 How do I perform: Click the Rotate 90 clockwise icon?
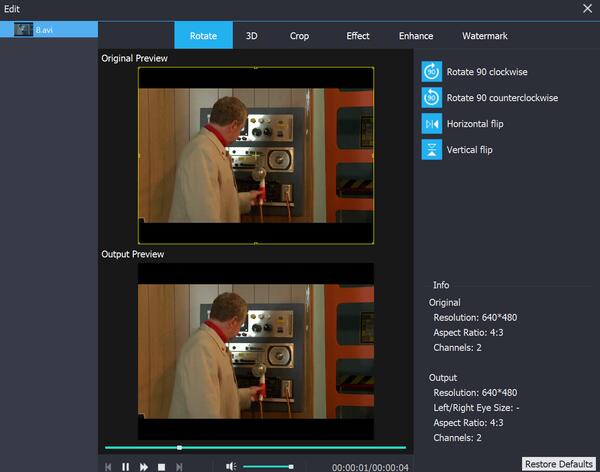(431, 72)
